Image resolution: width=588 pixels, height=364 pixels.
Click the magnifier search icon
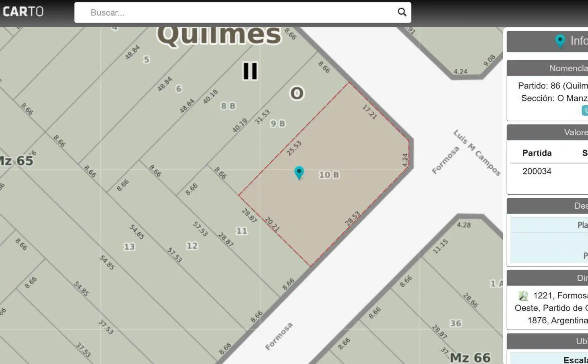402,12
